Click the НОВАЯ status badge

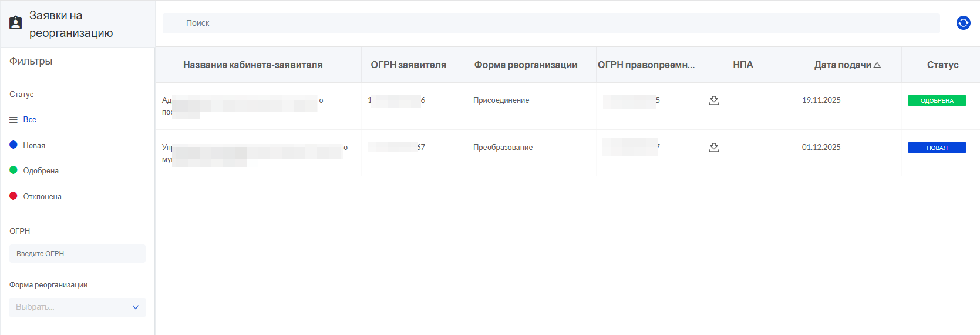coord(937,148)
